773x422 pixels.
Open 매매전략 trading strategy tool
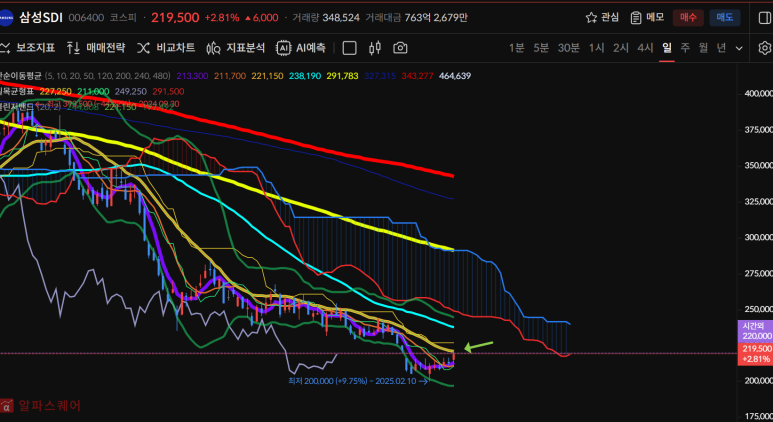coord(96,48)
